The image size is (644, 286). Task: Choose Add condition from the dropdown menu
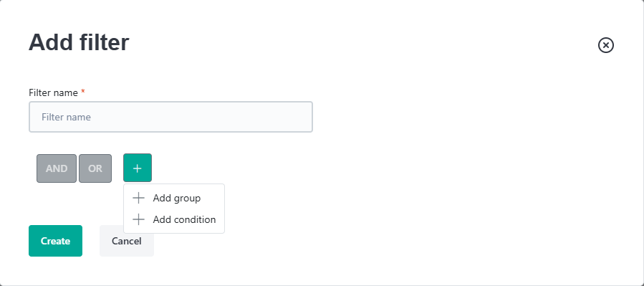pyautogui.click(x=174, y=219)
